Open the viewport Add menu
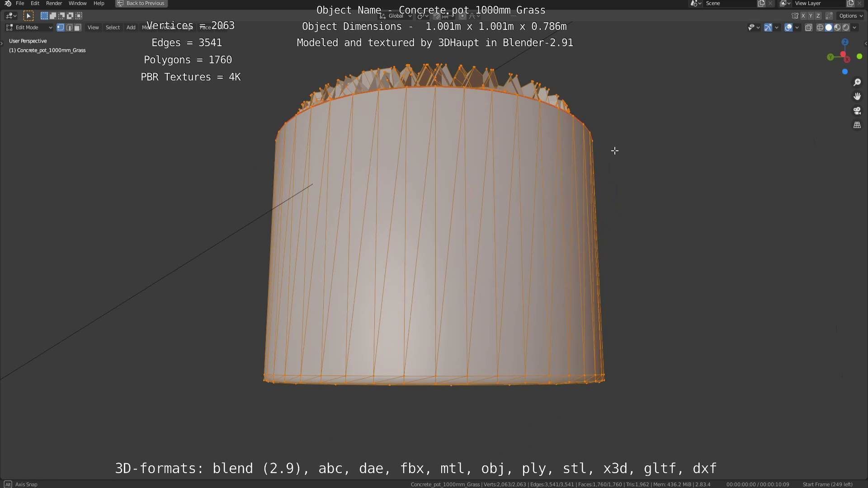This screenshot has height=488, width=868. 131,28
